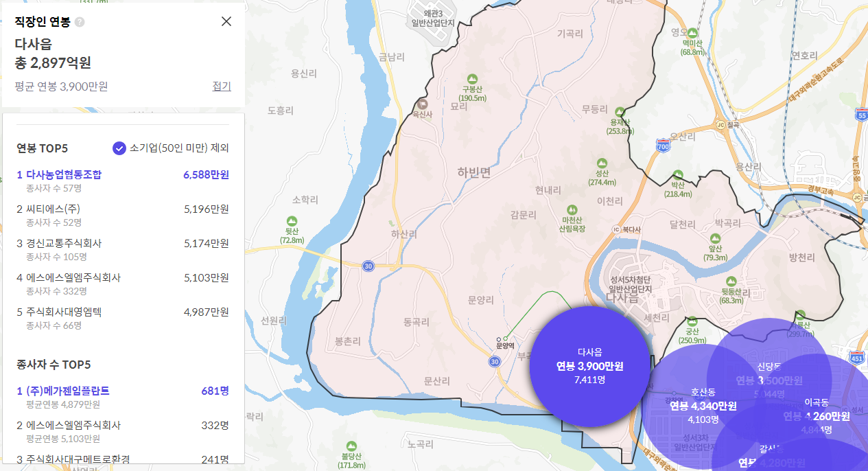
Task: Click the 육신사 landmark icon
Action: pos(423,104)
